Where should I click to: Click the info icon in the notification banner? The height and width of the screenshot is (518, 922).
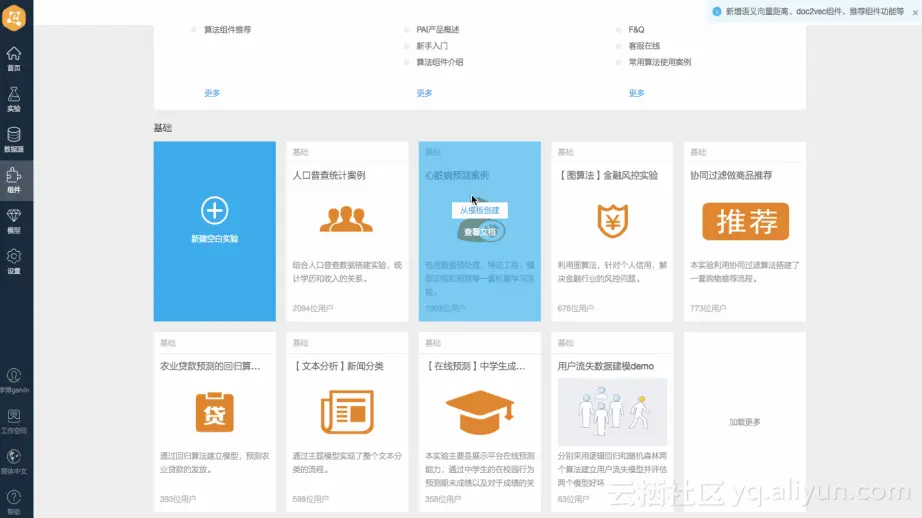click(x=717, y=12)
